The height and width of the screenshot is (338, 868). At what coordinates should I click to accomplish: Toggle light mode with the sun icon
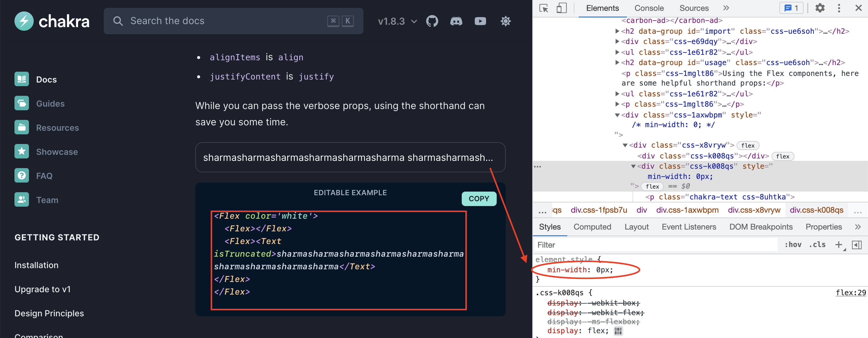[505, 21]
